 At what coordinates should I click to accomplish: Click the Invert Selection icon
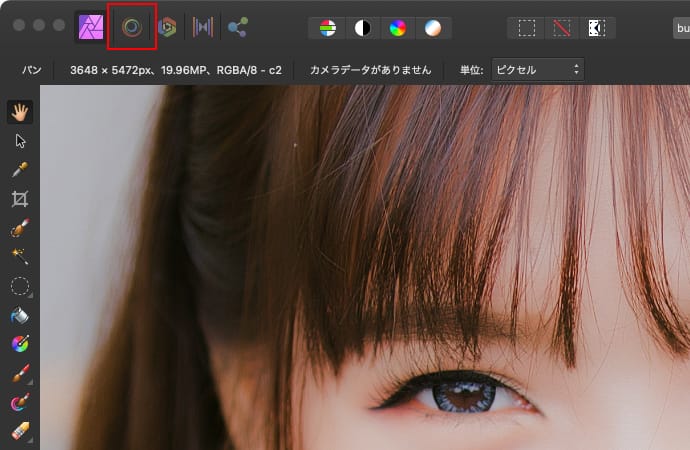click(x=596, y=28)
